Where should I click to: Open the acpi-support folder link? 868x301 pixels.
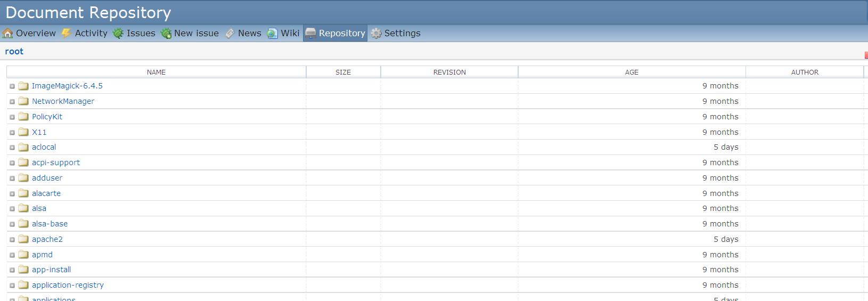coord(56,162)
